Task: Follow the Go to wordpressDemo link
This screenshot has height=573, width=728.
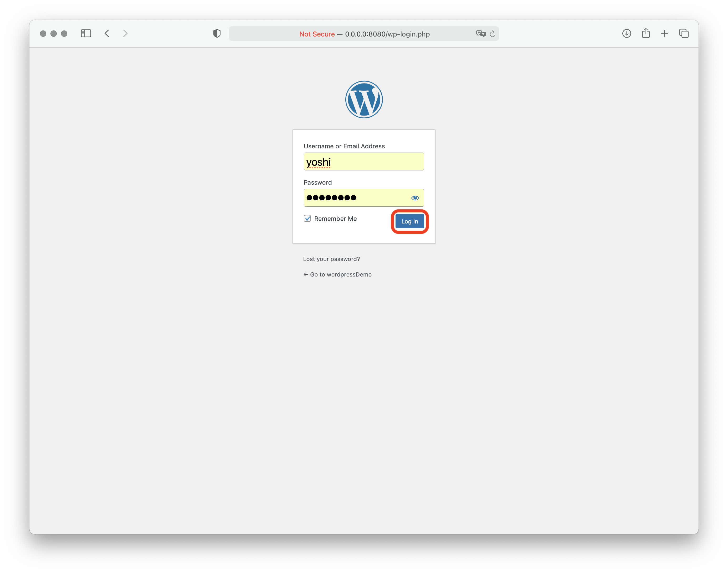Action: (x=337, y=274)
